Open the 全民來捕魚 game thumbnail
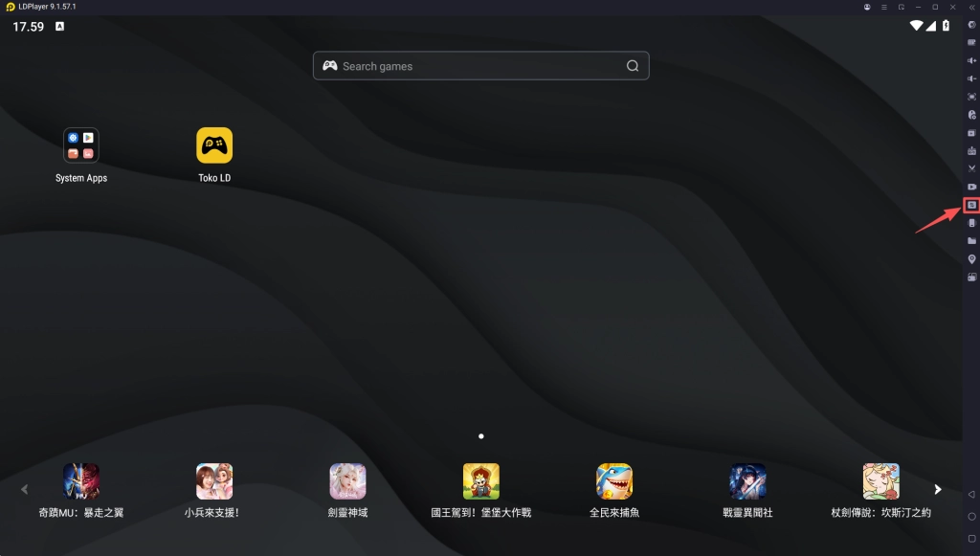The width and height of the screenshot is (980, 556). click(x=614, y=481)
